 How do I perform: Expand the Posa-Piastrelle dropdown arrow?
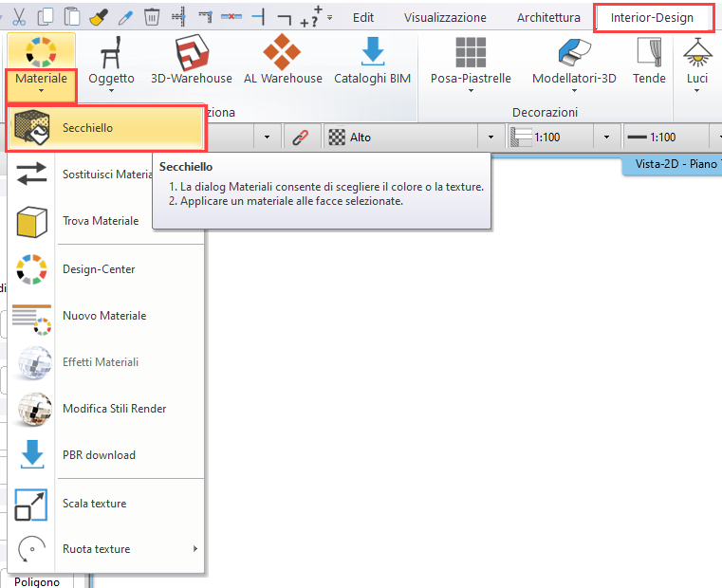click(x=471, y=91)
